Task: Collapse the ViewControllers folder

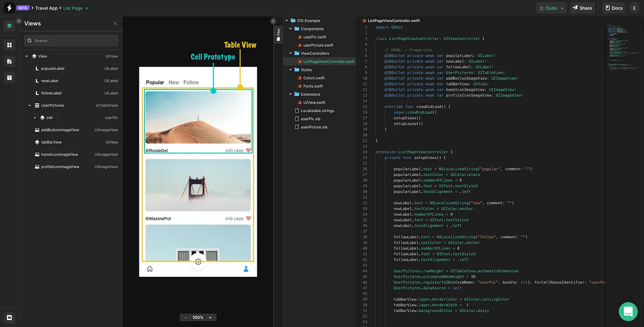Action: click(291, 53)
